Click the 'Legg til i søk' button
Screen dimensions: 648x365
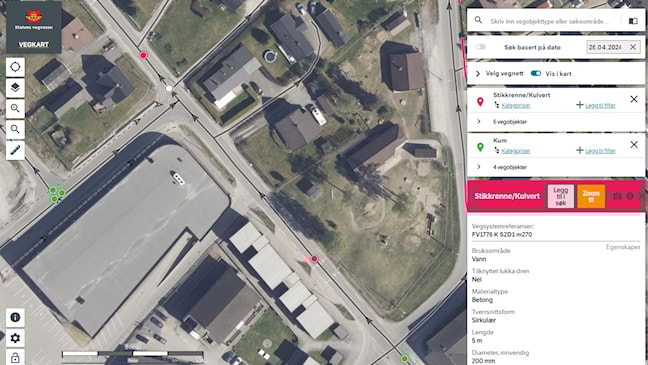coord(561,196)
